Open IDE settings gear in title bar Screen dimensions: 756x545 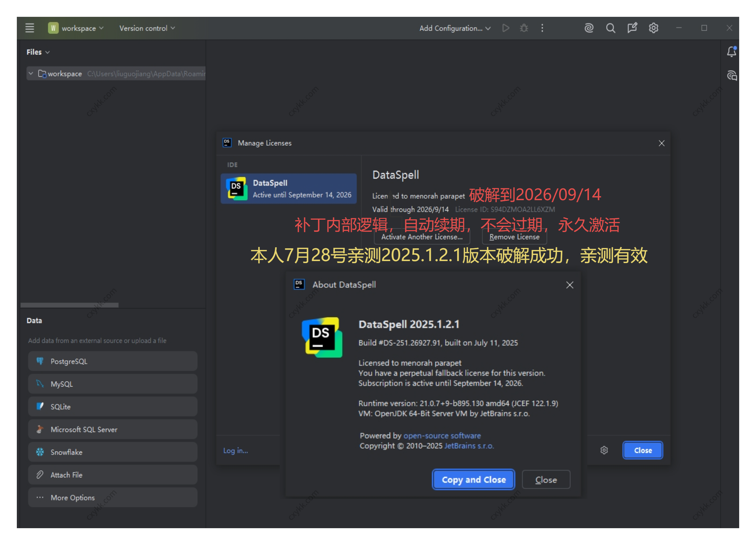pos(653,28)
